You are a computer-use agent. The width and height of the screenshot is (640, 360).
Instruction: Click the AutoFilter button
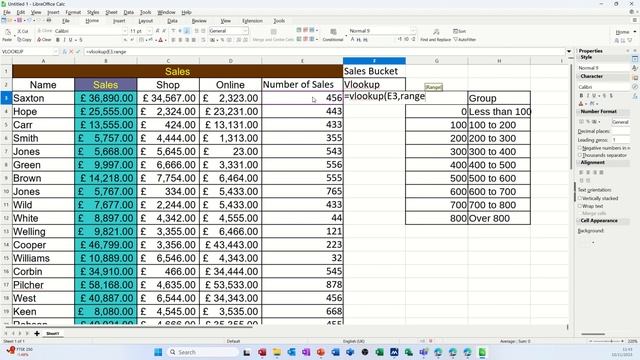tap(464, 40)
